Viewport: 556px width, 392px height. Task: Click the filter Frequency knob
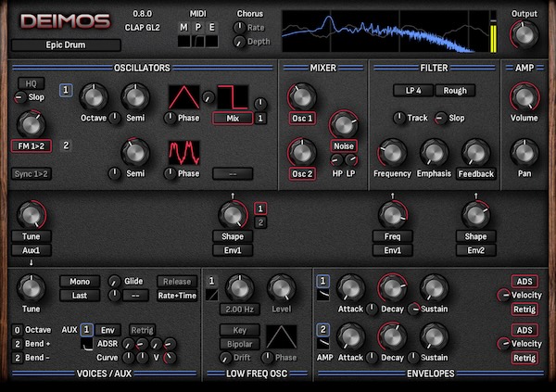(x=392, y=153)
